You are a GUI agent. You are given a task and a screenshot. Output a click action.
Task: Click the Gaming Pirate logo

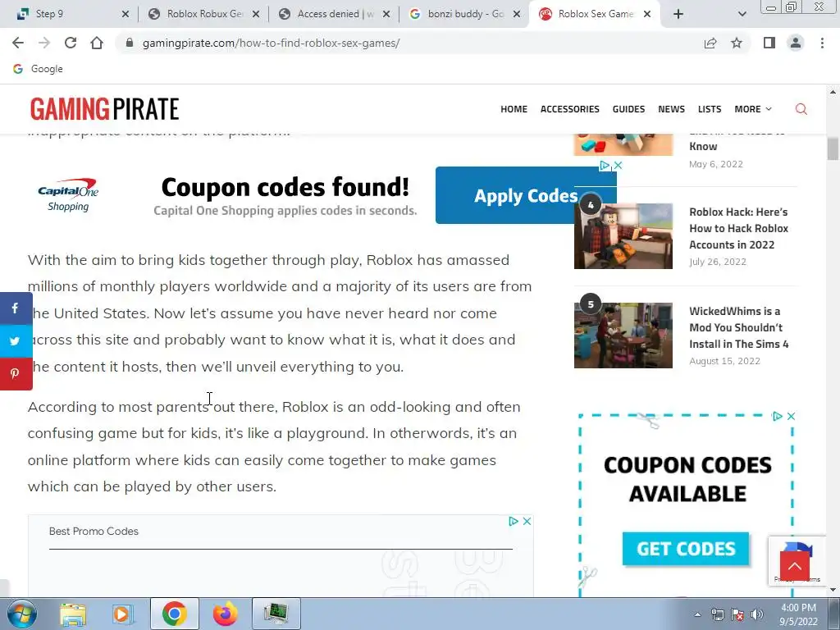point(104,109)
